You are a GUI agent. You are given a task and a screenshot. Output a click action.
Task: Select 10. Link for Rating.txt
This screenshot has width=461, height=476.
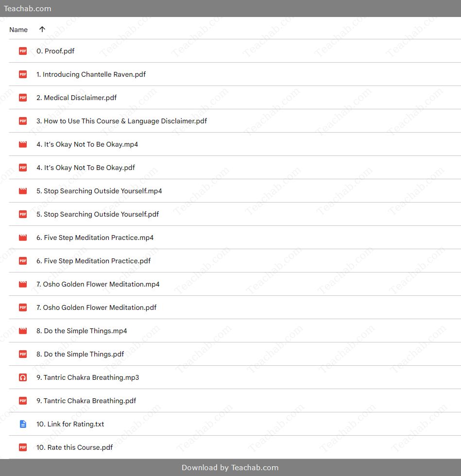[70, 424]
